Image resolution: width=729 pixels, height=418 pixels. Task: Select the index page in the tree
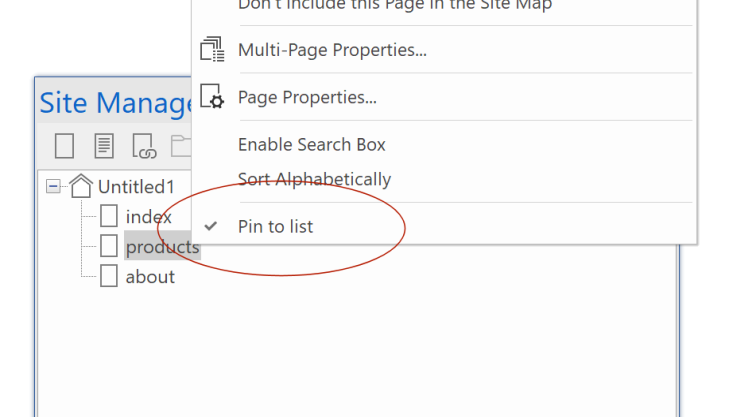149,217
